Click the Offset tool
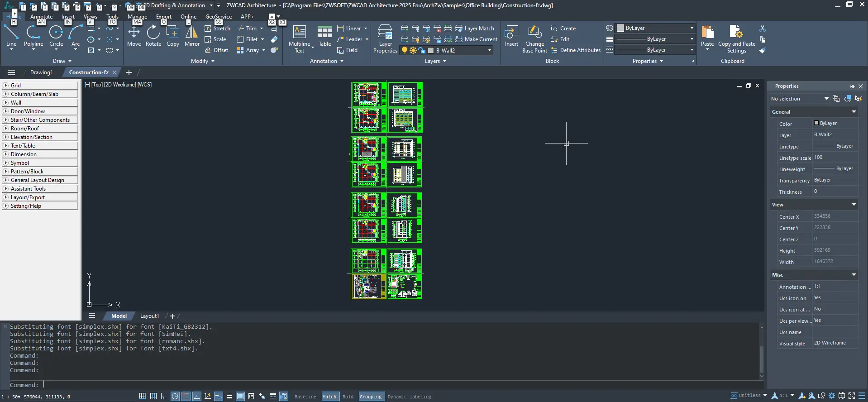Screen dimensions: 868x402 216,50
